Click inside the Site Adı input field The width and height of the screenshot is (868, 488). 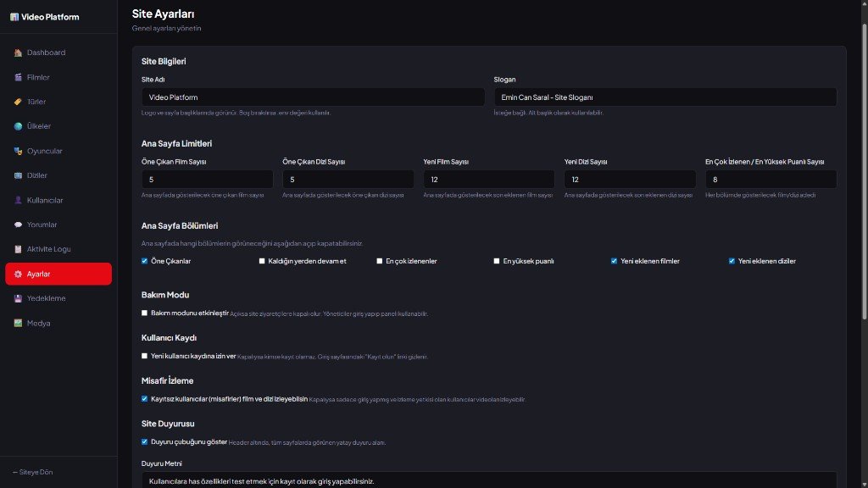click(x=314, y=97)
